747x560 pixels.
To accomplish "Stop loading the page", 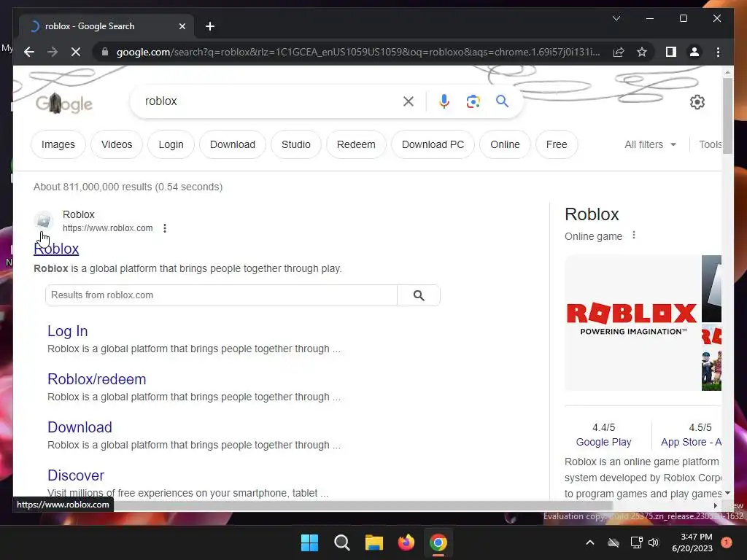I will pos(76,52).
